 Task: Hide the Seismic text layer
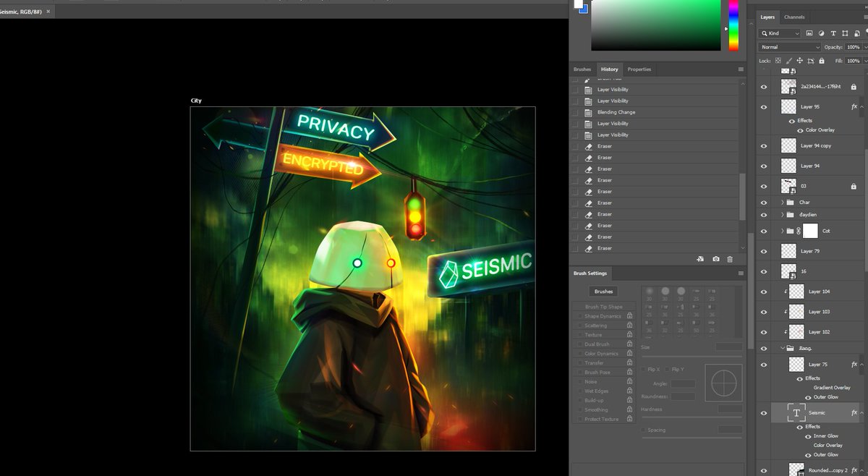coord(764,412)
